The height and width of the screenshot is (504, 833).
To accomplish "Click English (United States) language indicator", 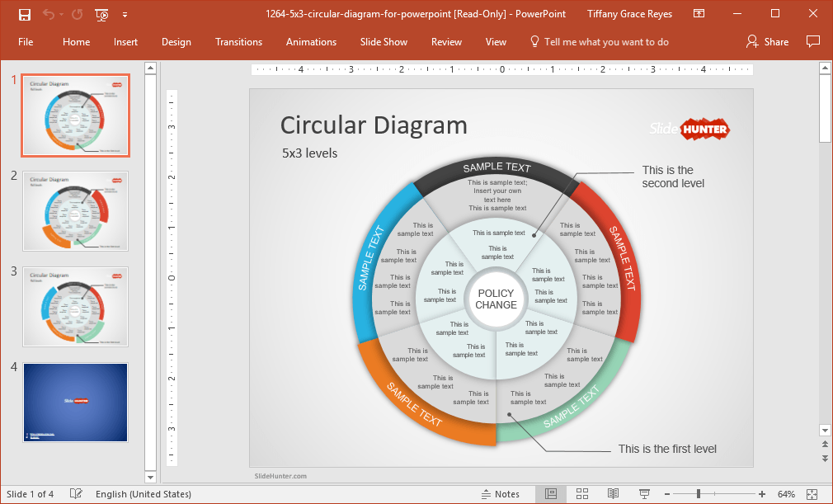I will tap(144, 494).
